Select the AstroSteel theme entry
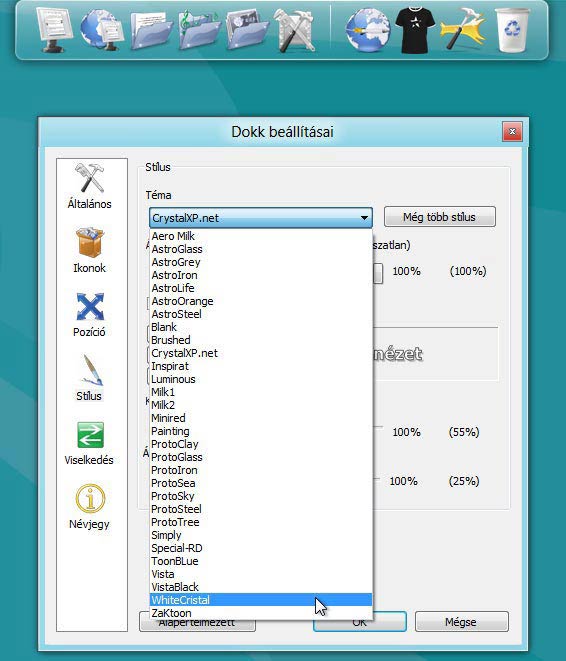This screenshot has height=661, width=566. click(261, 314)
